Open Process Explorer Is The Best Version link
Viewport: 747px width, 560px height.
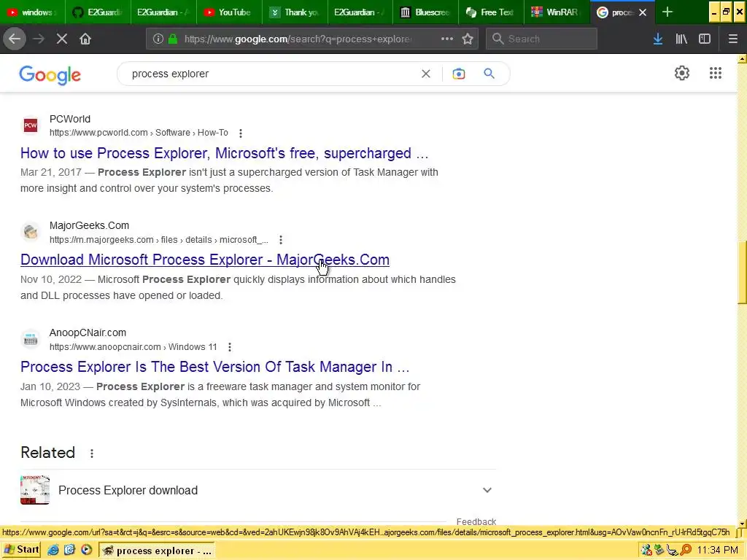pyautogui.click(x=215, y=367)
